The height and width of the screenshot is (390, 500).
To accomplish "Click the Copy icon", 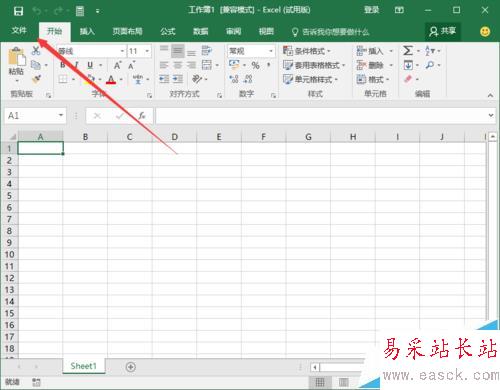I will tap(36, 65).
